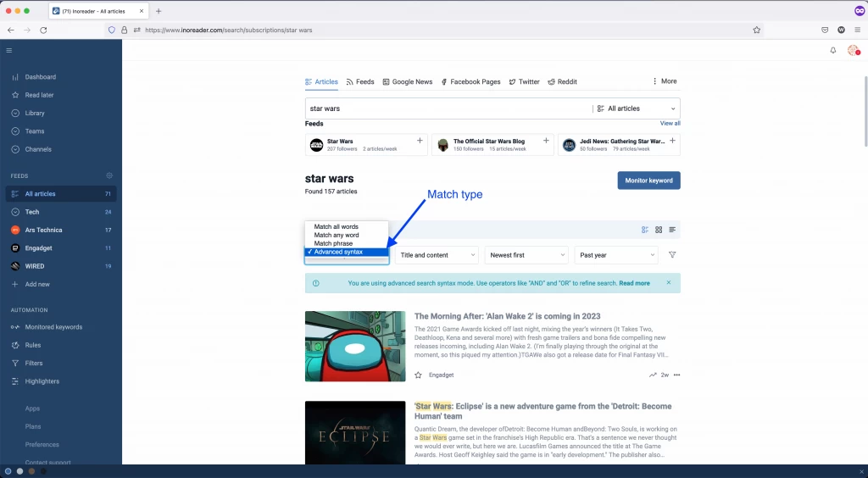Click the trending icon on Alan Wake article

click(x=653, y=375)
